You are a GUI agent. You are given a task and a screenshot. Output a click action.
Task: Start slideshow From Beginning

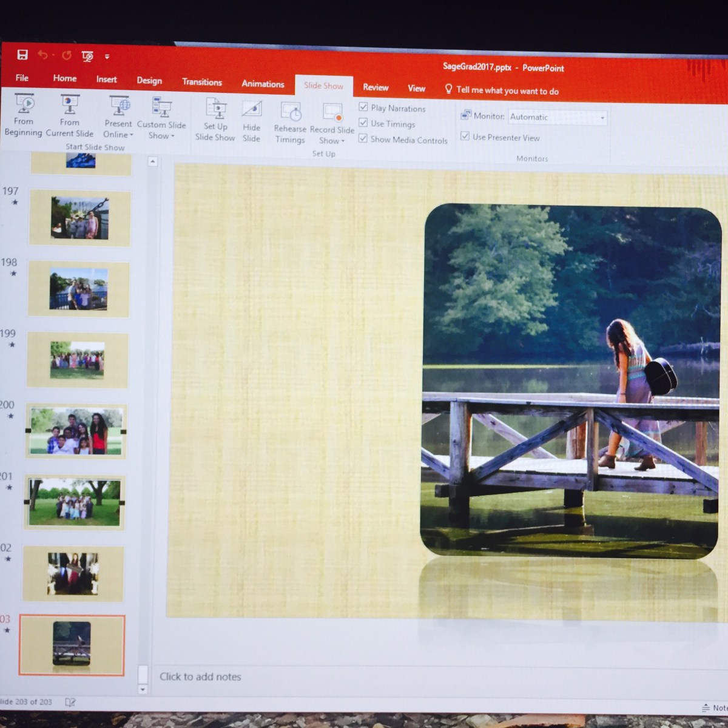[24, 115]
